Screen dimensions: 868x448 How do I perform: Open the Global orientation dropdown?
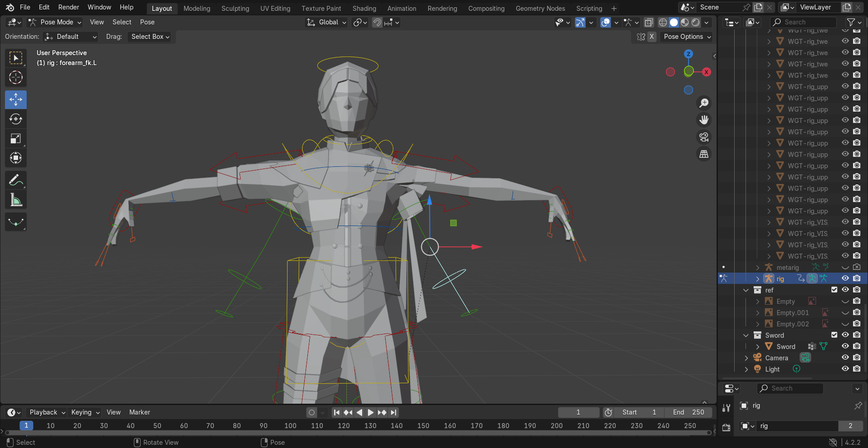pyautogui.click(x=326, y=22)
